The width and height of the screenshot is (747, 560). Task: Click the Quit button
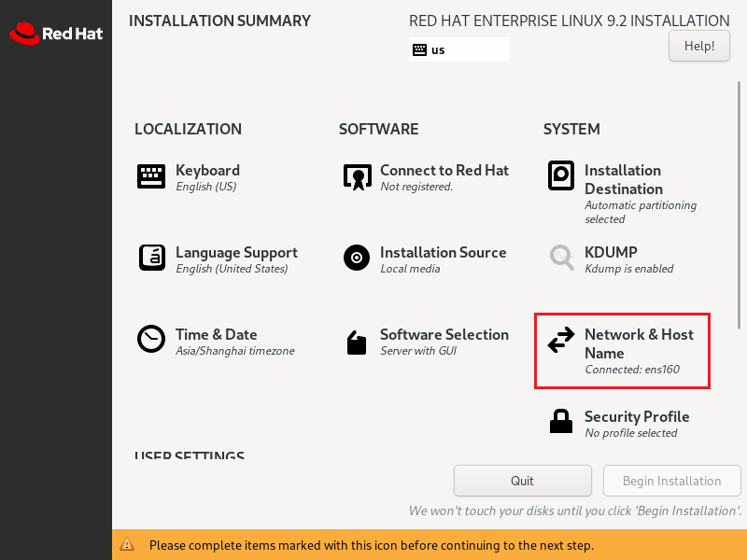pos(523,481)
